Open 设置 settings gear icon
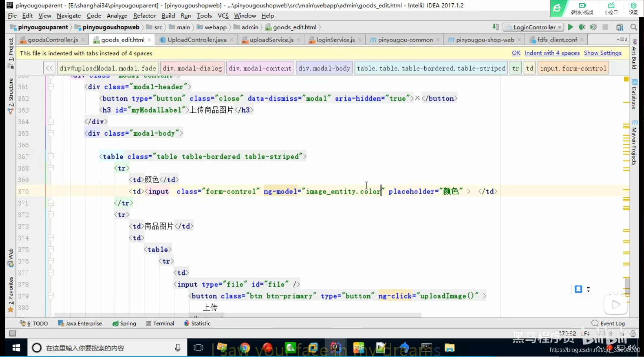 (634, 8)
